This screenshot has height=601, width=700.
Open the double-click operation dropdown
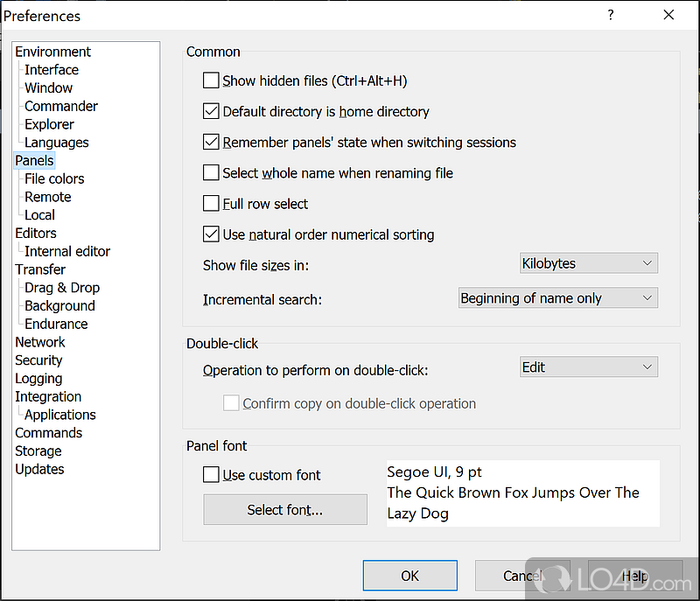pos(587,367)
